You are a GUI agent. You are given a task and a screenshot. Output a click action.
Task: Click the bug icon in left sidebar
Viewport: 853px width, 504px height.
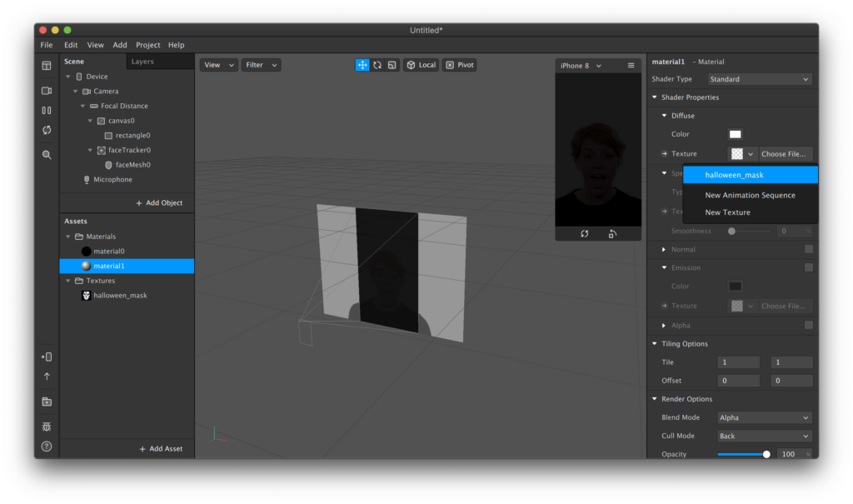click(x=47, y=427)
